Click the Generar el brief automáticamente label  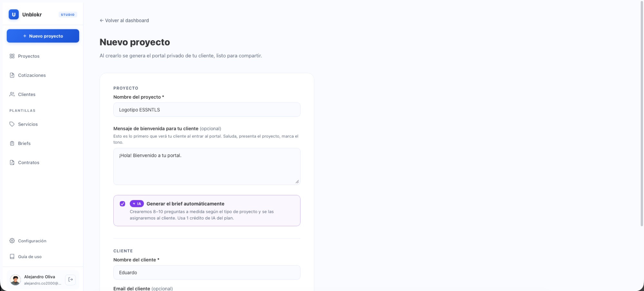185,204
